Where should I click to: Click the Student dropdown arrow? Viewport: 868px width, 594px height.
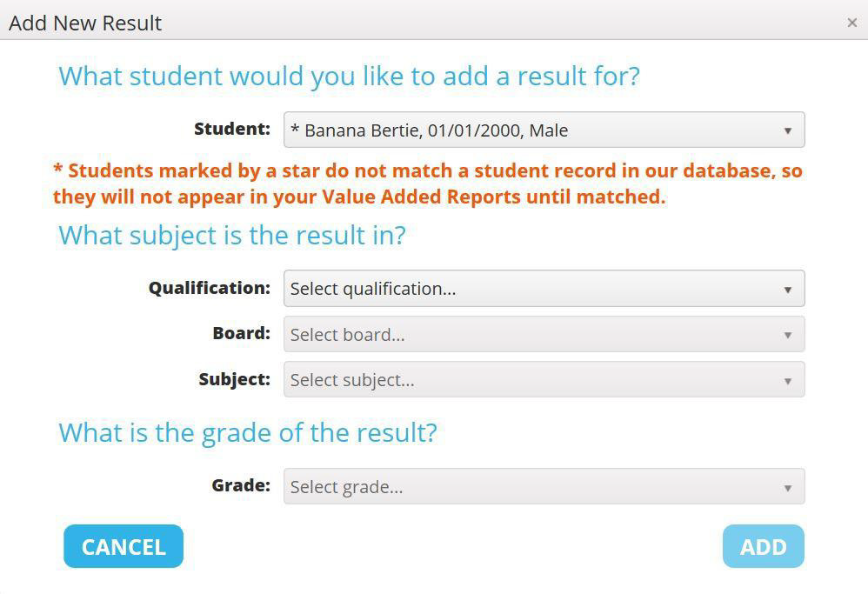(787, 130)
